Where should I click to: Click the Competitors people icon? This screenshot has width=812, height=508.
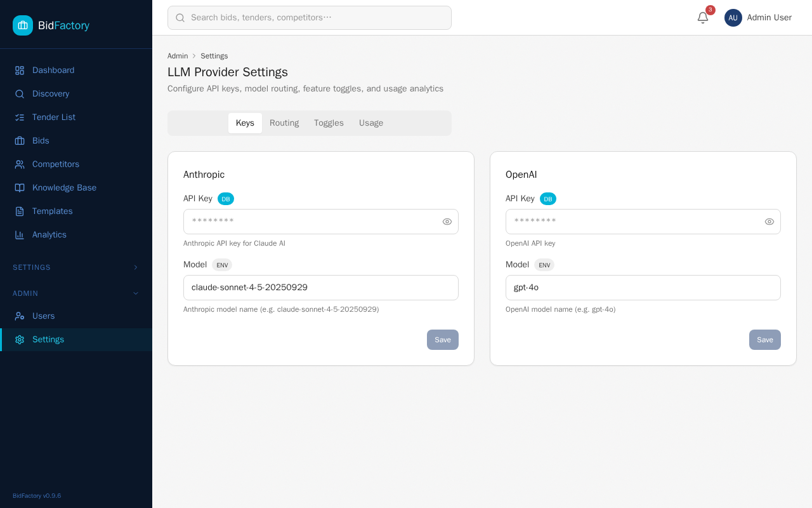pyautogui.click(x=20, y=164)
